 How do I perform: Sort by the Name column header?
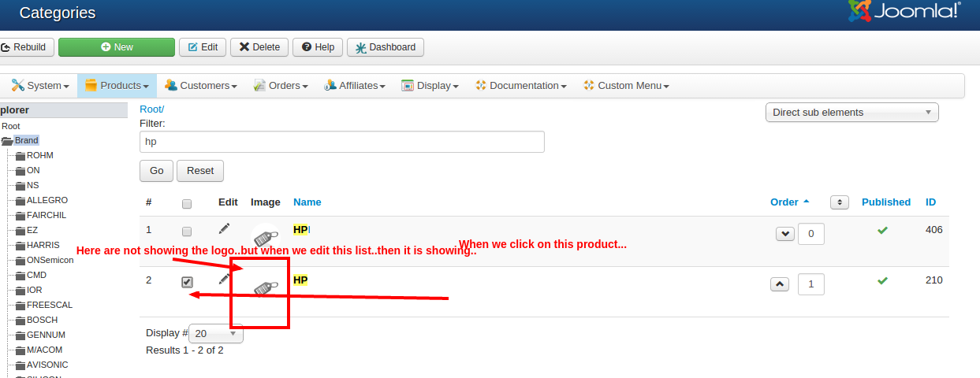[x=307, y=202]
